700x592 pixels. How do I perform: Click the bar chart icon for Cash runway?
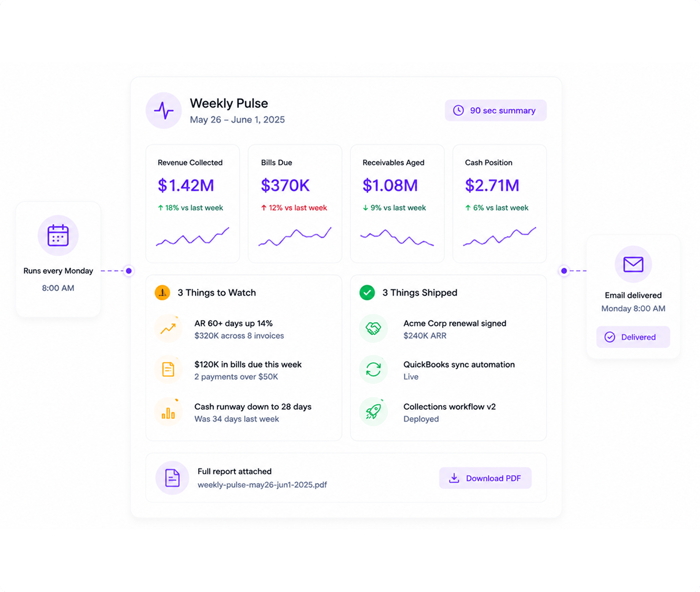[x=168, y=412]
